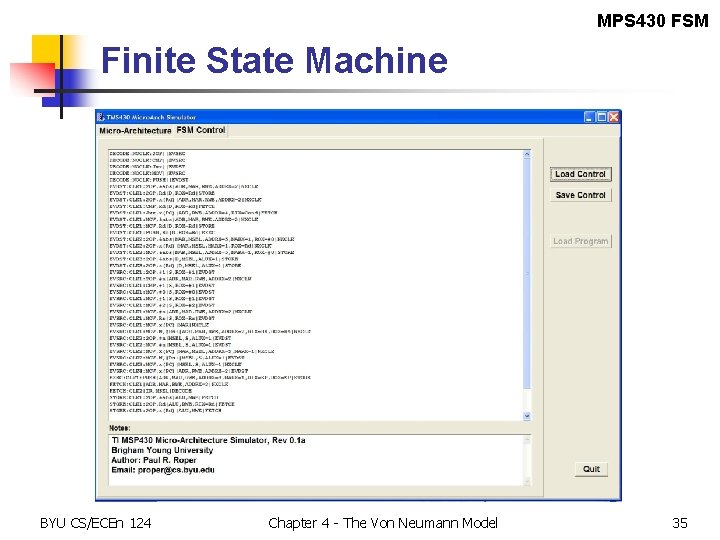
Task: Click the FSM listing vertical scrollbar thumb
Action: click(x=527, y=275)
